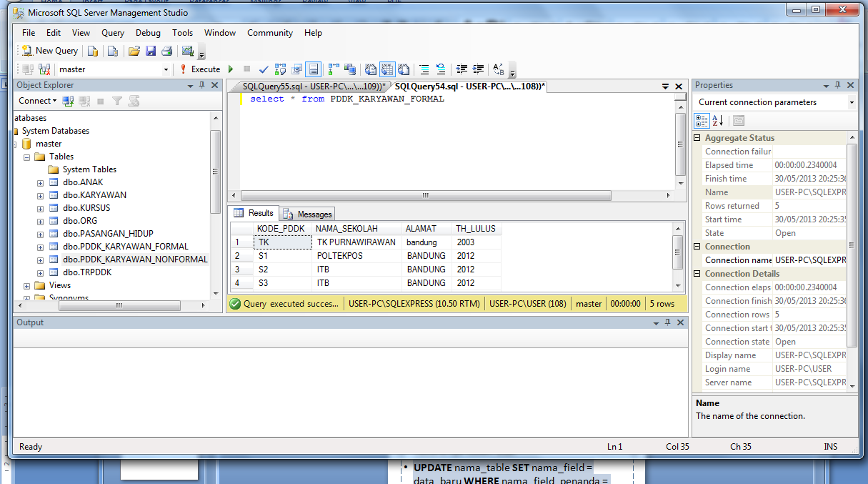Pin the Properties panel
Screen dimensions: 868x484
tap(838, 85)
